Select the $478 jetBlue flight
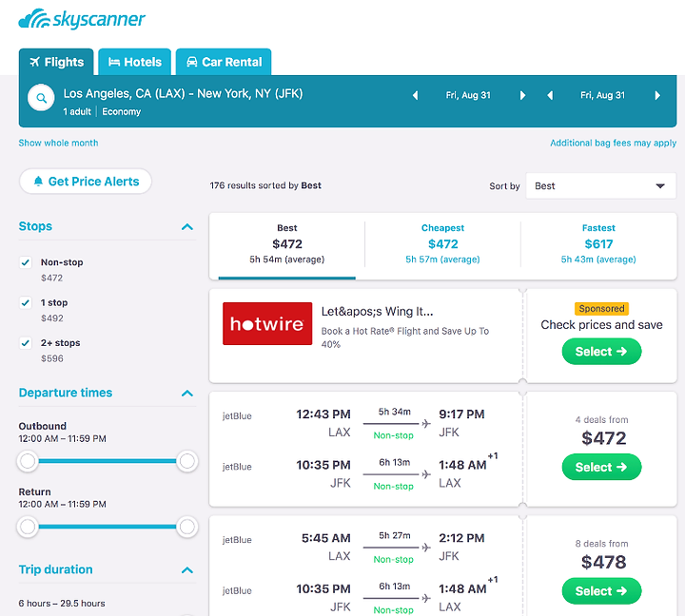Image resolution: width=685 pixels, height=616 pixels. pyautogui.click(x=601, y=591)
